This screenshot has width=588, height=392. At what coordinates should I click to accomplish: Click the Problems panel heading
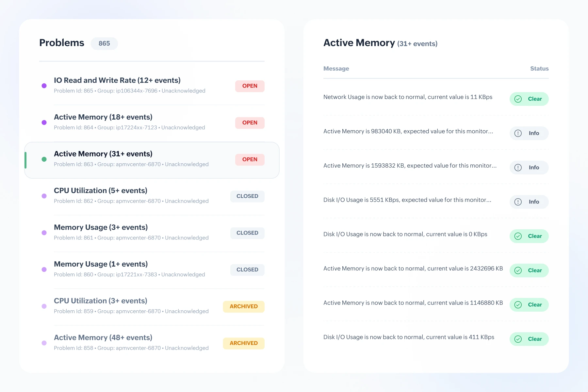62,43
